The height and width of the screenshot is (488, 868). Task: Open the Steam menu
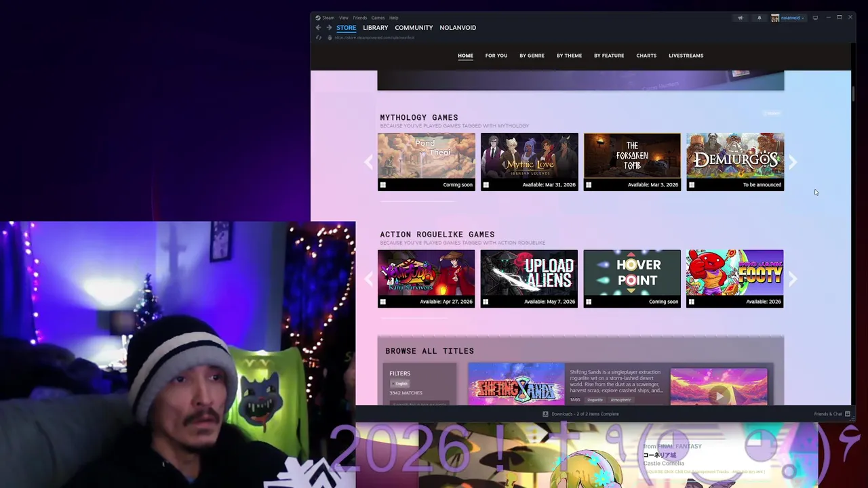[x=328, y=18]
